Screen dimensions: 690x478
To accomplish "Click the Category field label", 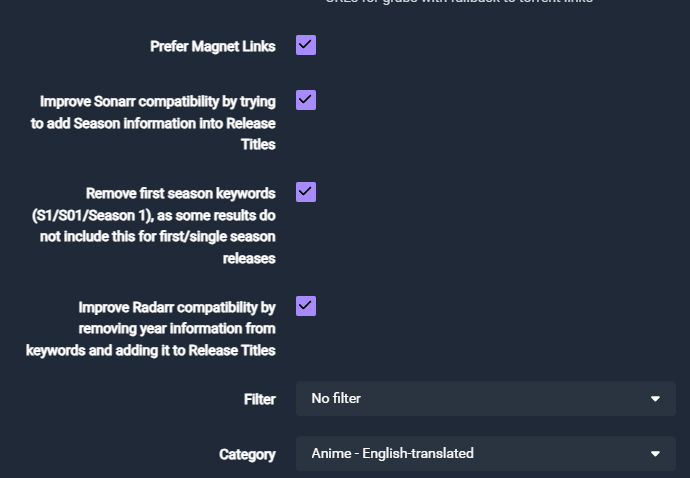I will 247,454.
